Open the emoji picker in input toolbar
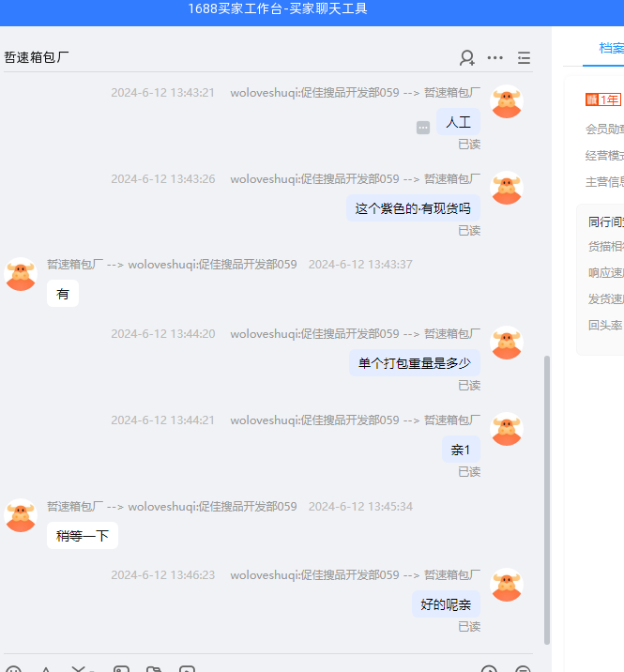The height and width of the screenshot is (672, 624). (x=13, y=669)
